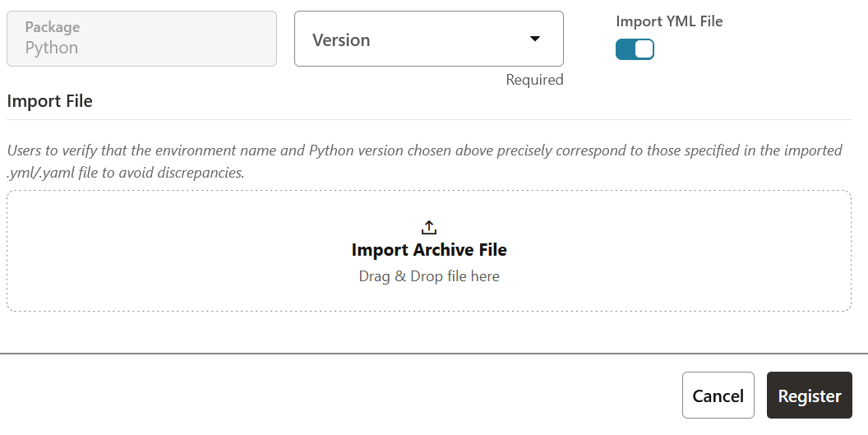The image size is (868, 435).
Task: Click the Version dropdown caret arrow
Action: coord(535,39)
